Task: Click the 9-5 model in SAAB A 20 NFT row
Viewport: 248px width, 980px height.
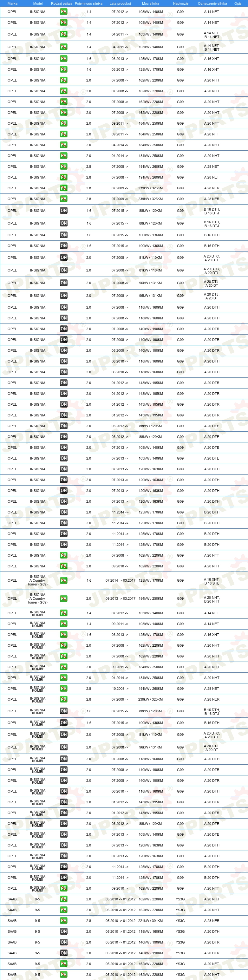Action: click(x=37, y=964)
